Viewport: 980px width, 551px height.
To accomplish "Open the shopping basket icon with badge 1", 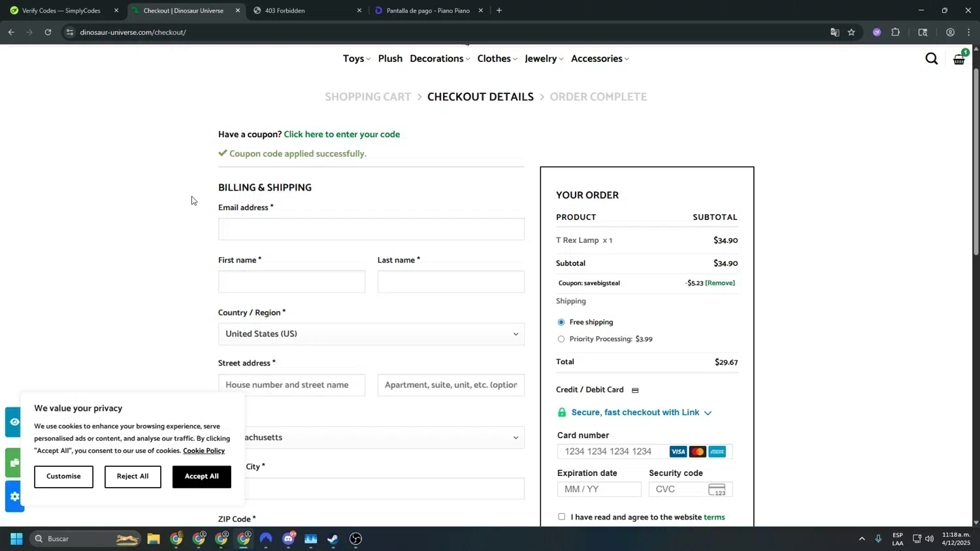I will [959, 58].
